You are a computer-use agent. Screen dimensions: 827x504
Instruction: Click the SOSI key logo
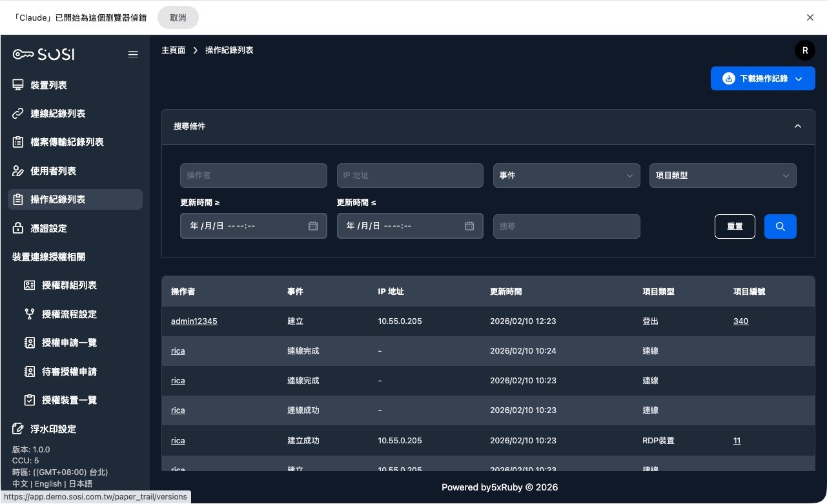pyautogui.click(x=43, y=54)
